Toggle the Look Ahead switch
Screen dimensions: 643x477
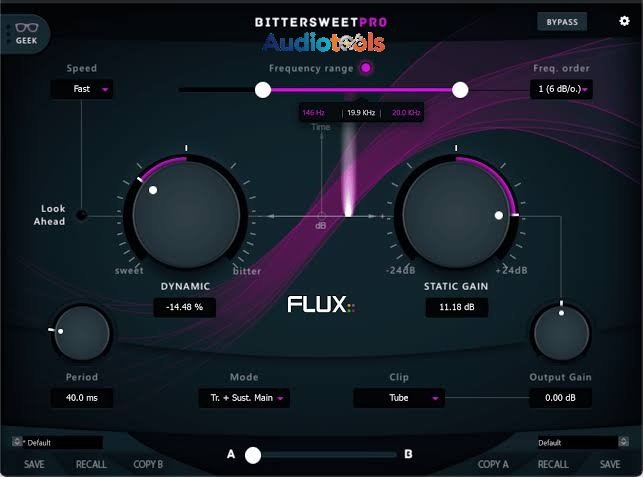coord(82,215)
